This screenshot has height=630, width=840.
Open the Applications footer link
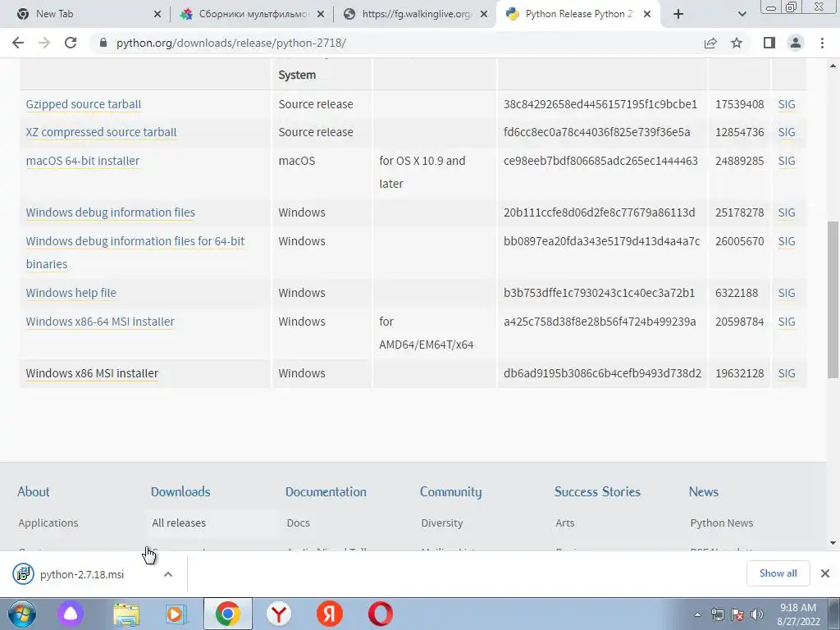48,523
